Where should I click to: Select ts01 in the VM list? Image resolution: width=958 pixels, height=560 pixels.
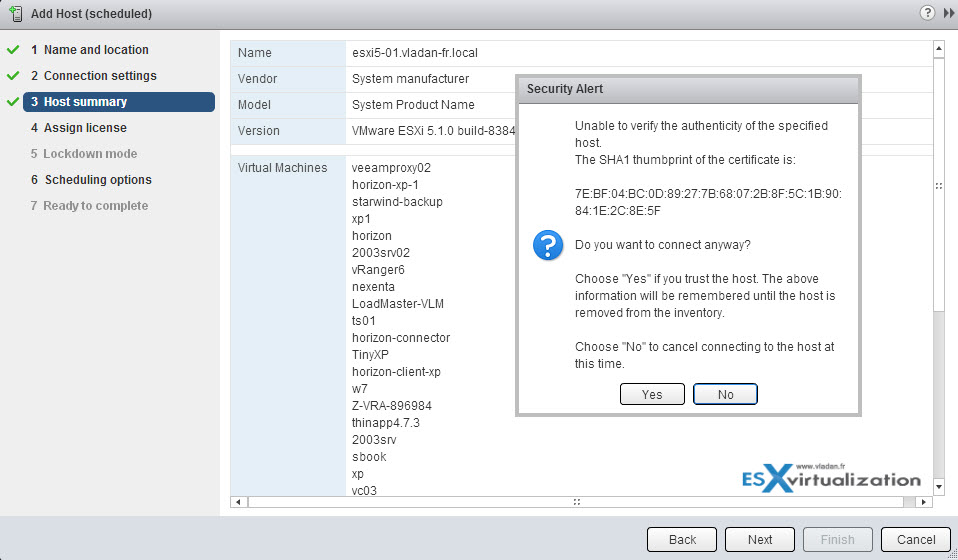tap(364, 321)
